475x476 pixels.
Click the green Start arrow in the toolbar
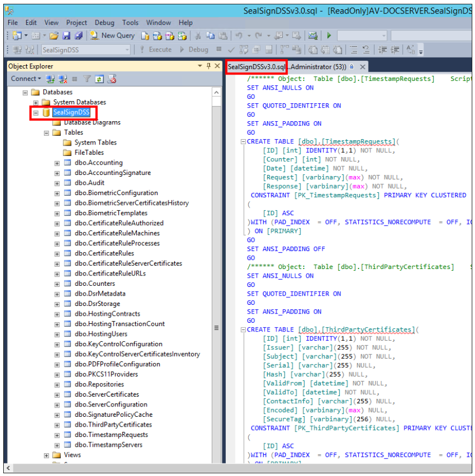[x=329, y=36]
